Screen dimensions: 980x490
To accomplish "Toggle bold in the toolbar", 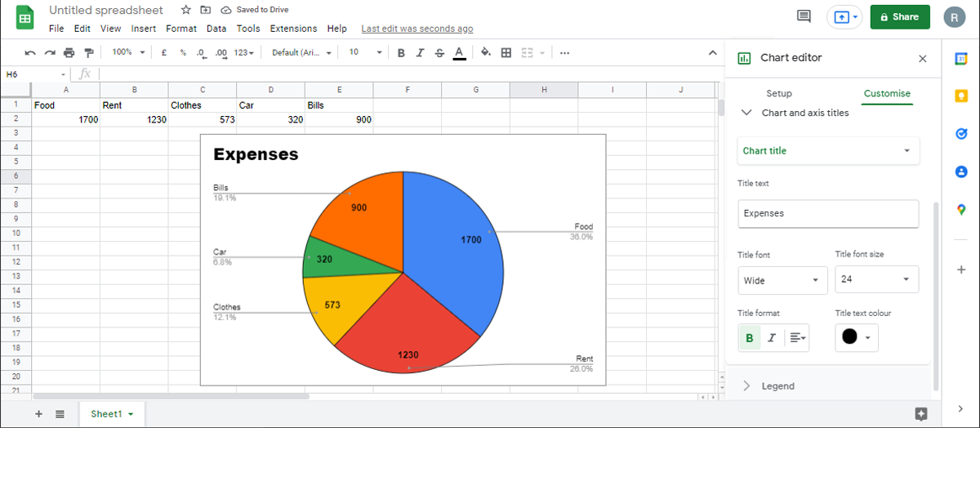I will (x=401, y=52).
